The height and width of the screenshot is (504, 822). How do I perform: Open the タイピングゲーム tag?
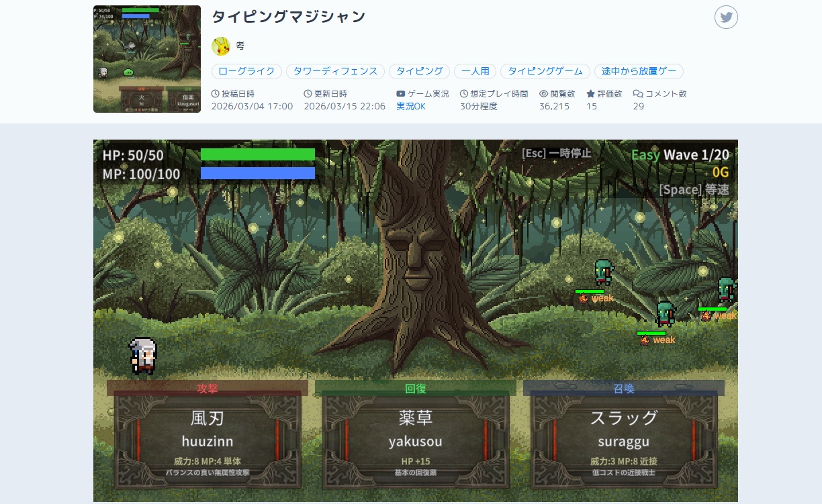(x=545, y=71)
